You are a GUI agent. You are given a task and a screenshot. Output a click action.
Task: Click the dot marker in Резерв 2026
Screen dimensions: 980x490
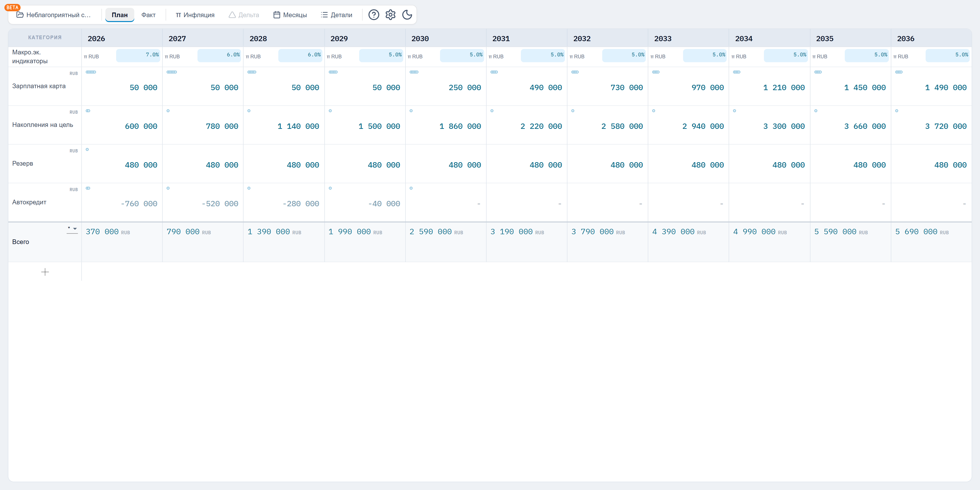pyautogui.click(x=87, y=149)
